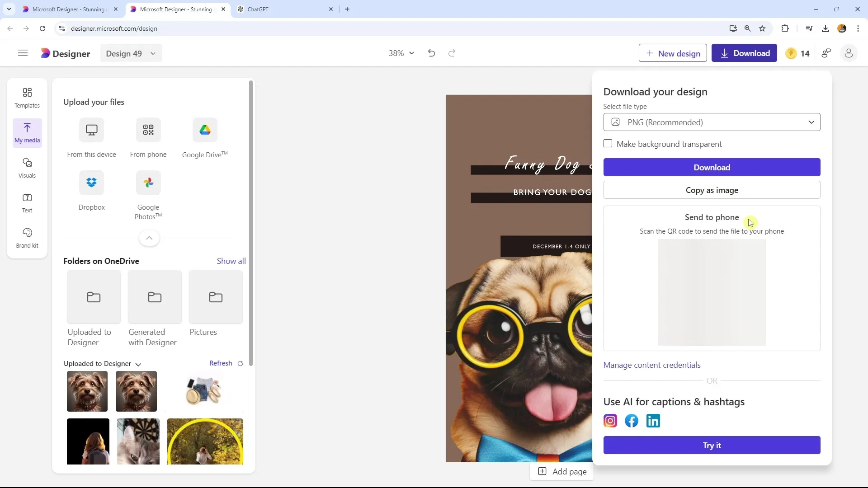Open the account profile icon
868x488 pixels.
[849, 53]
